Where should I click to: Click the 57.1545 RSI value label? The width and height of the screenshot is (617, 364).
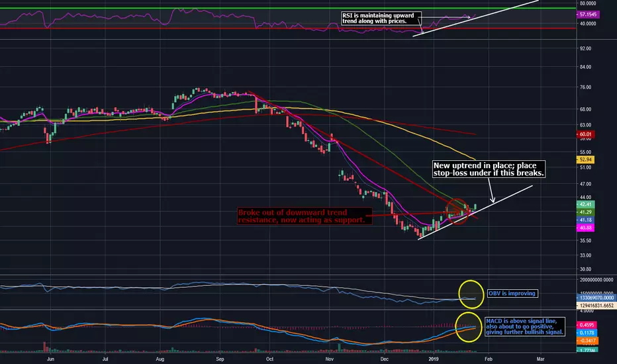pyautogui.click(x=589, y=15)
